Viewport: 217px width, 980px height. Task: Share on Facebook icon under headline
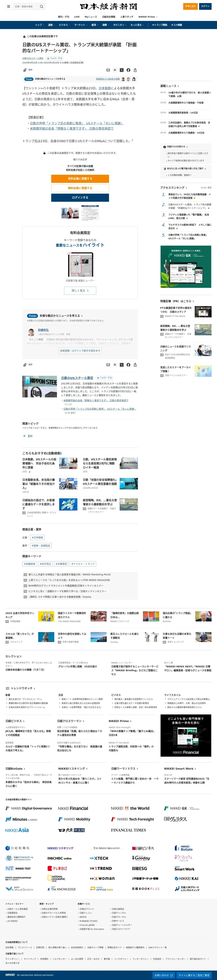coord(128,70)
